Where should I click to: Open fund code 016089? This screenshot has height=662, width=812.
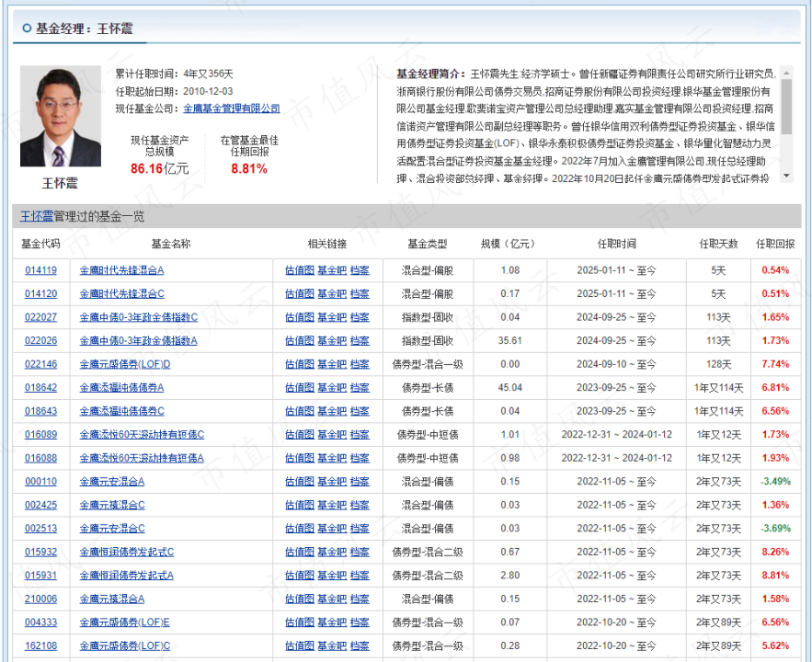click(40, 435)
